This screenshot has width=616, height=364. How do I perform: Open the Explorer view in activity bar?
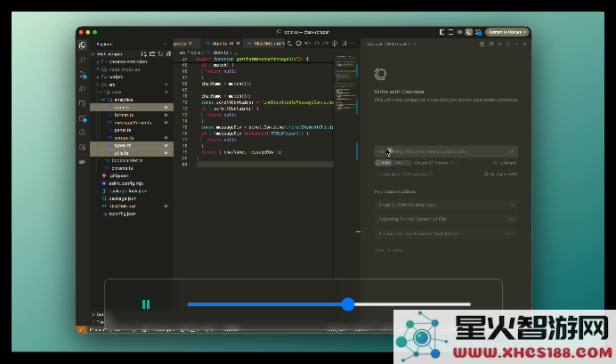pos(82,45)
